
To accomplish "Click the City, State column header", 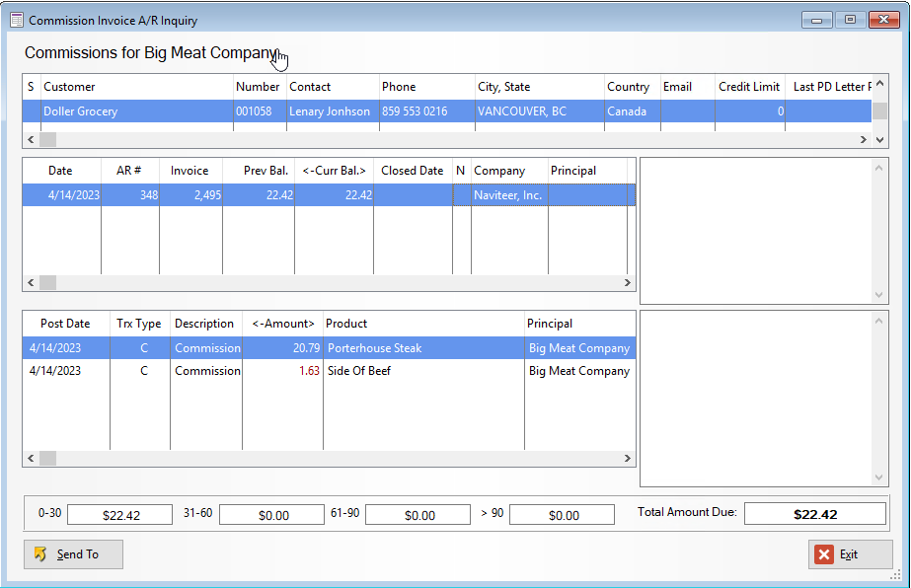I will point(540,87).
